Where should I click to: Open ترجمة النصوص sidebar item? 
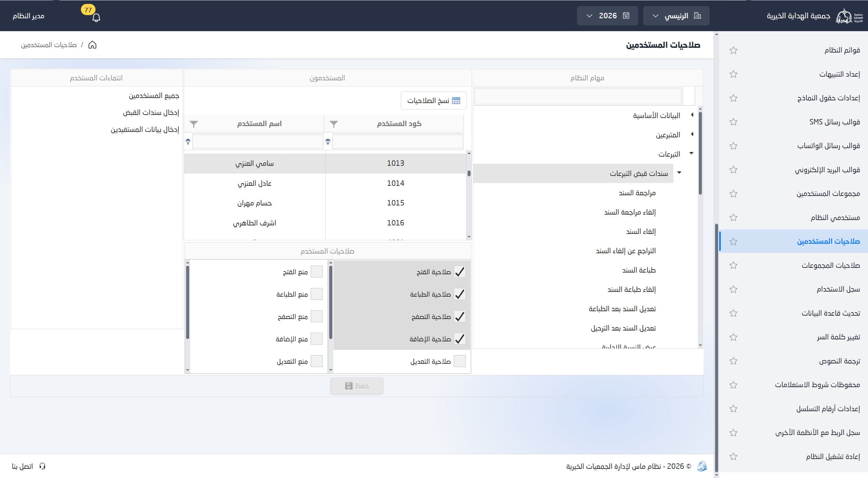coord(840,361)
